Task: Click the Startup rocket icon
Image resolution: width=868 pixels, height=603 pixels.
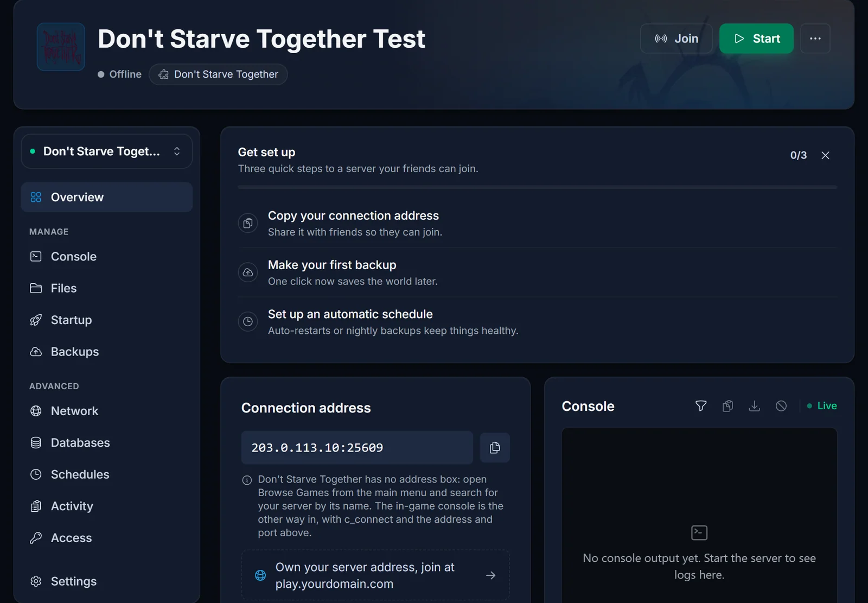Action: point(36,320)
